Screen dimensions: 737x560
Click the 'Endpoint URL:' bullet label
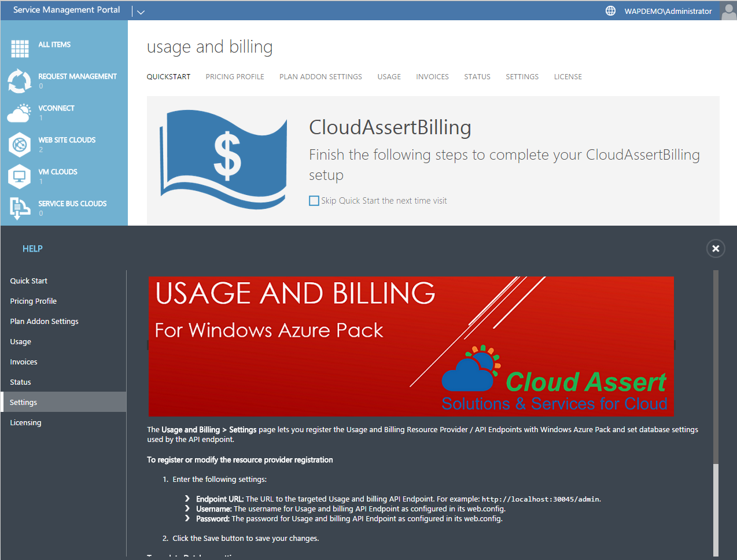pyautogui.click(x=220, y=499)
